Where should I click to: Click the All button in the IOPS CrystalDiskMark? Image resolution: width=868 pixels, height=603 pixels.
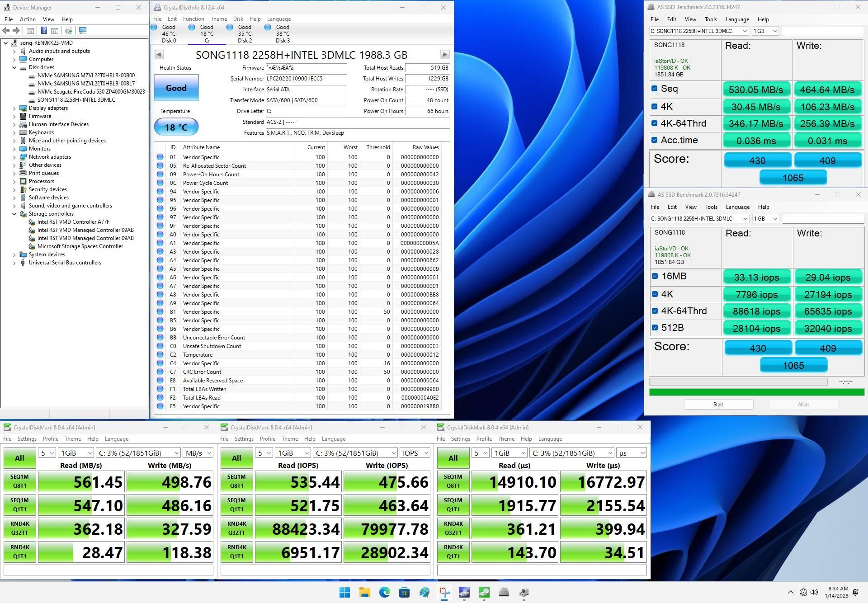tap(236, 458)
